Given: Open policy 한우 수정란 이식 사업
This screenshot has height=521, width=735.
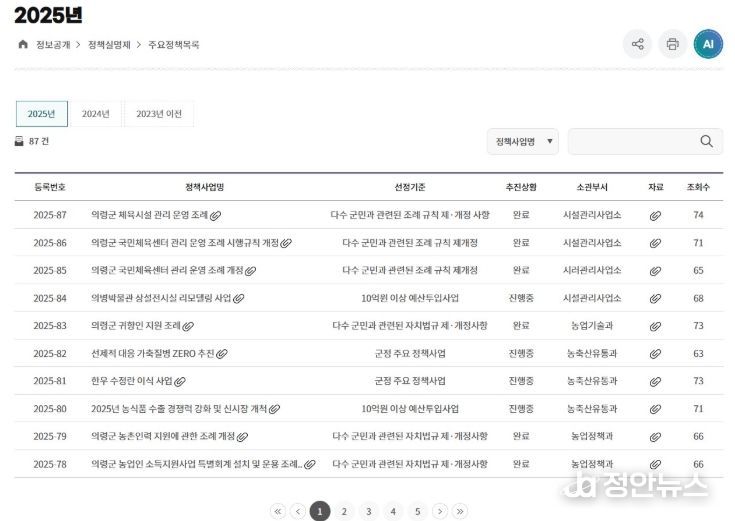Looking at the screenshot, I should [131, 381].
